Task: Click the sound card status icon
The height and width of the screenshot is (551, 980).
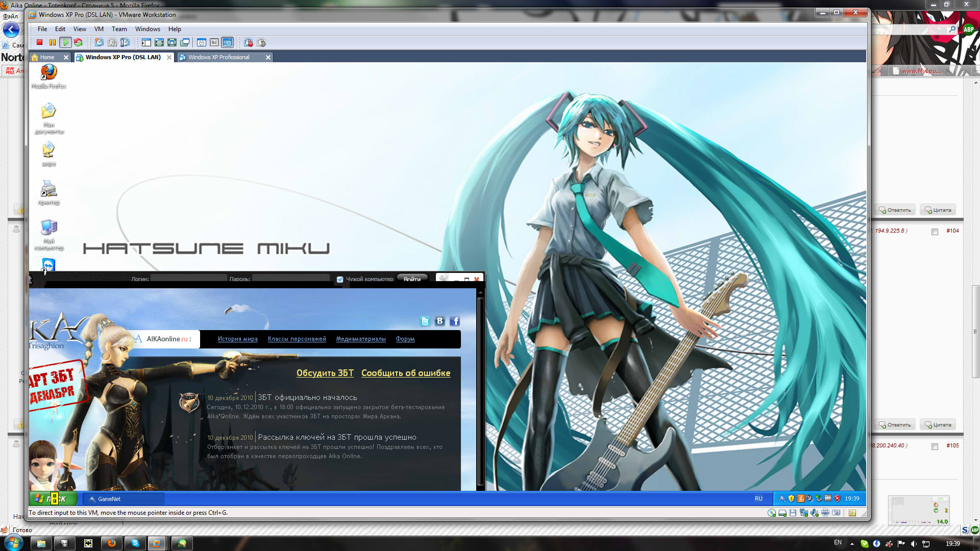Action: [x=815, y=513]
